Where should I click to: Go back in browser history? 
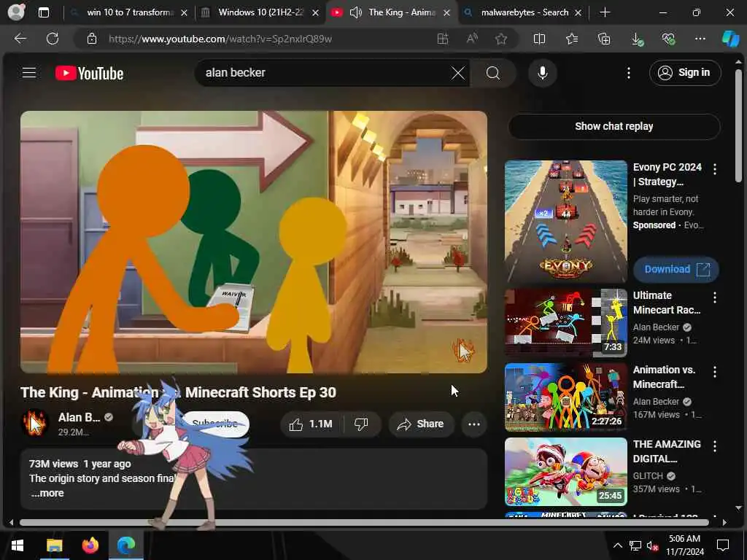coord(20,39)
